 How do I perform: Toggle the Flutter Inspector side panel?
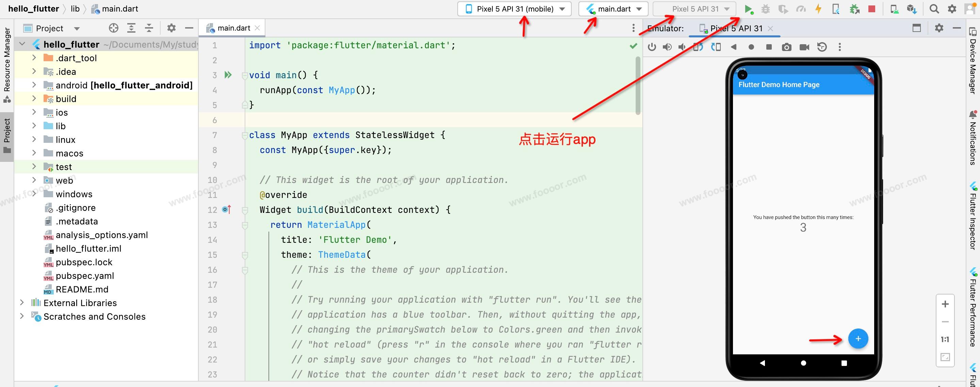coord(973,216)
